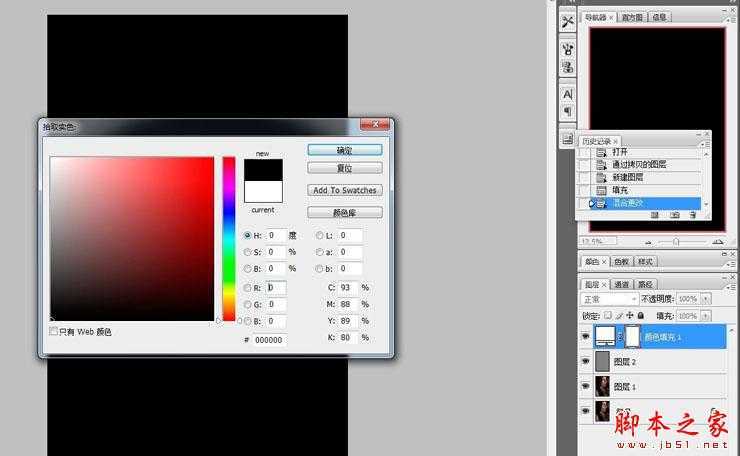Click inside the red saturation-brightness color field

pos(132,238)
